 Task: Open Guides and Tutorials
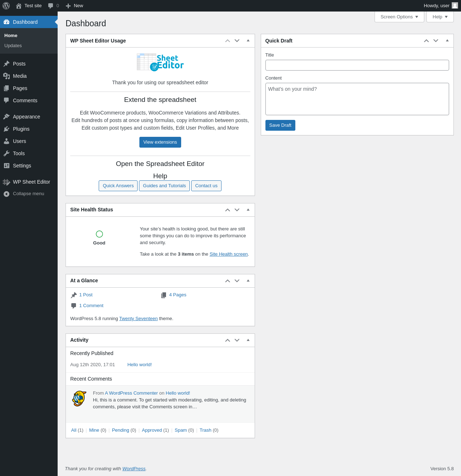click(x=164, y=186)
